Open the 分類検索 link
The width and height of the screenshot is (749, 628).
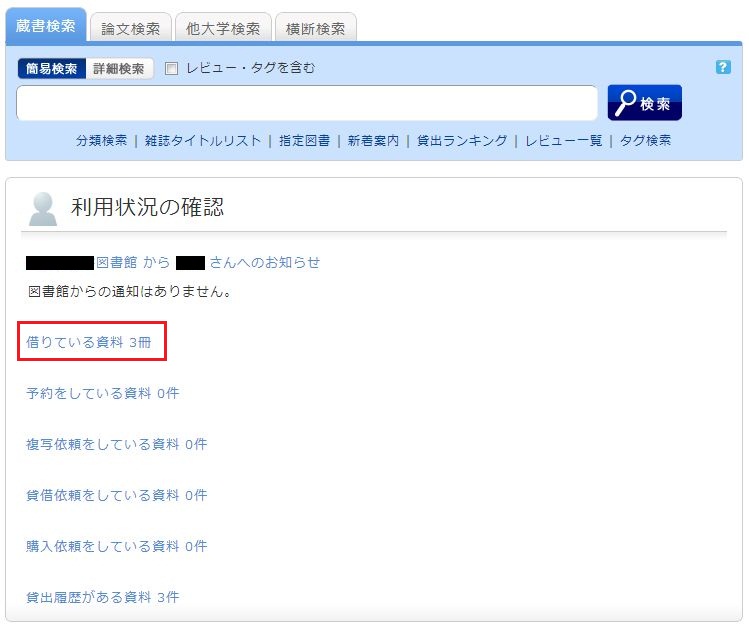(x=101, y=141)
